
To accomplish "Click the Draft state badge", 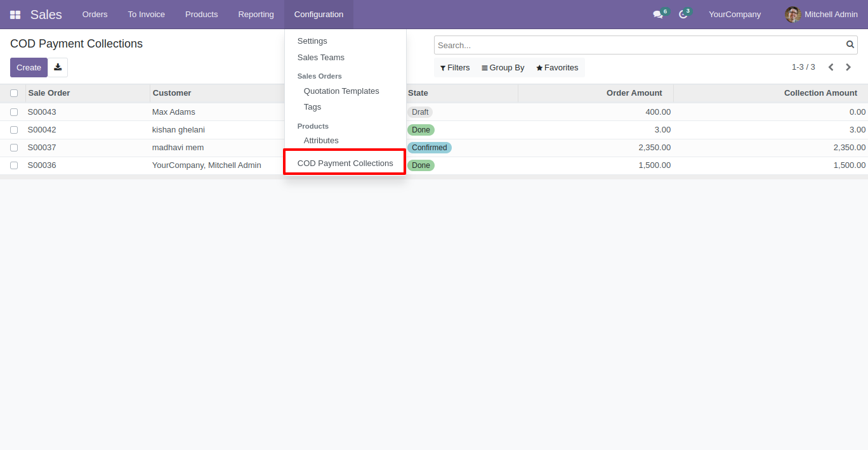I will (x=420, y=112).
